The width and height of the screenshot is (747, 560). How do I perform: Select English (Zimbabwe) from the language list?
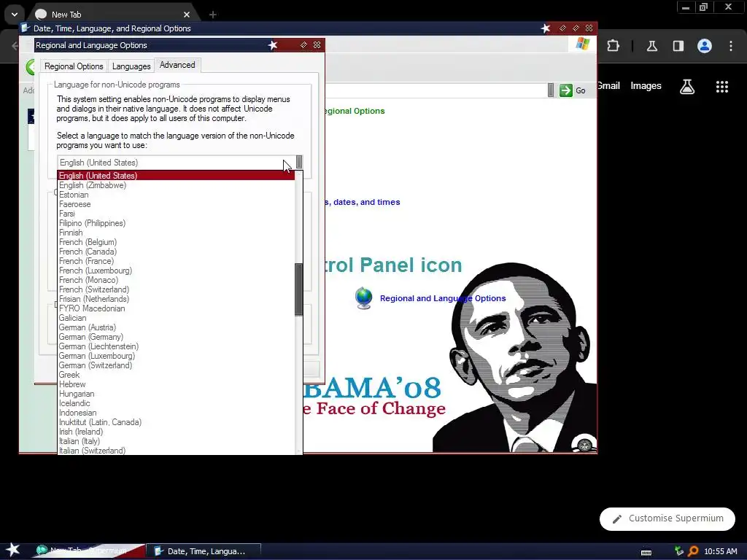tap(176, 185)
